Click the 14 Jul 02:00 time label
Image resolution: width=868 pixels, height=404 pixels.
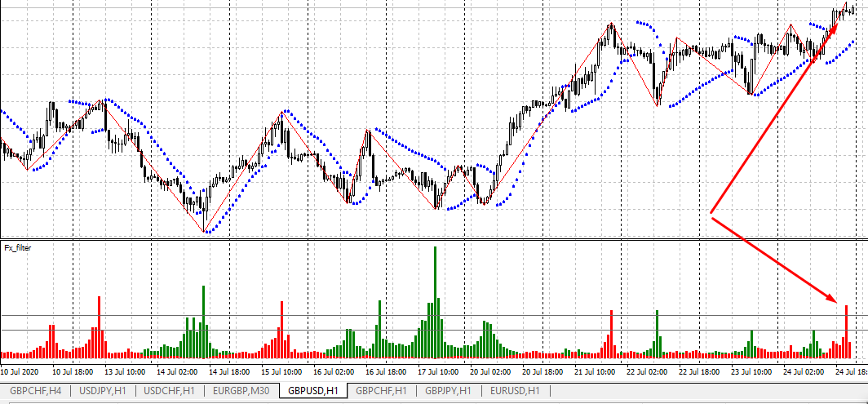(179, 371)
